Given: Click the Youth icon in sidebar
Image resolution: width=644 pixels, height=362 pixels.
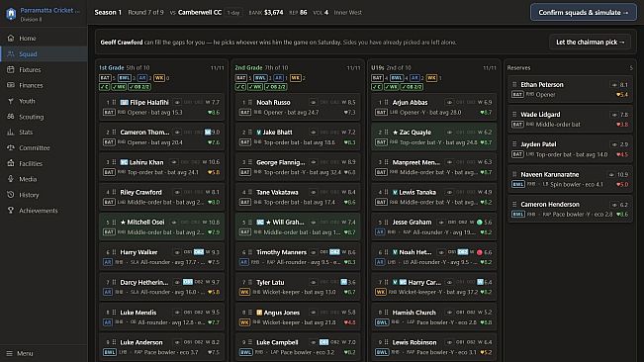Looking at the screenshot, I should coord(11,101).
